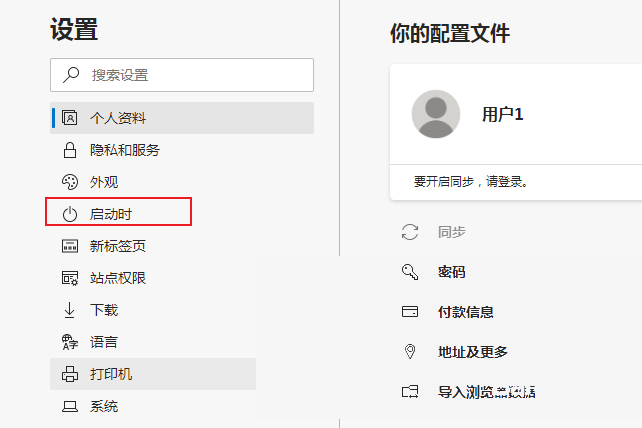Open the 同步 option
642x428 pixels.
pyautogui.click(x=452, y=232)
